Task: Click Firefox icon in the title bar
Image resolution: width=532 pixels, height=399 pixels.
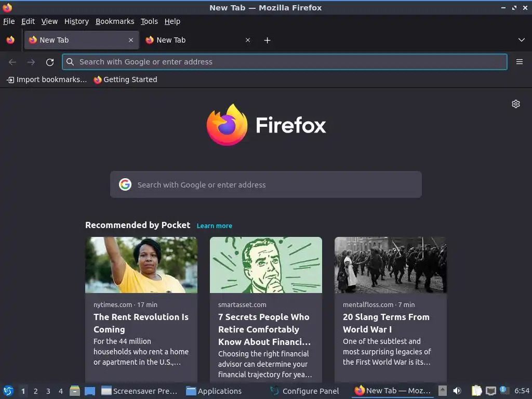Action: pyautogui.click(x=7, y=7)
